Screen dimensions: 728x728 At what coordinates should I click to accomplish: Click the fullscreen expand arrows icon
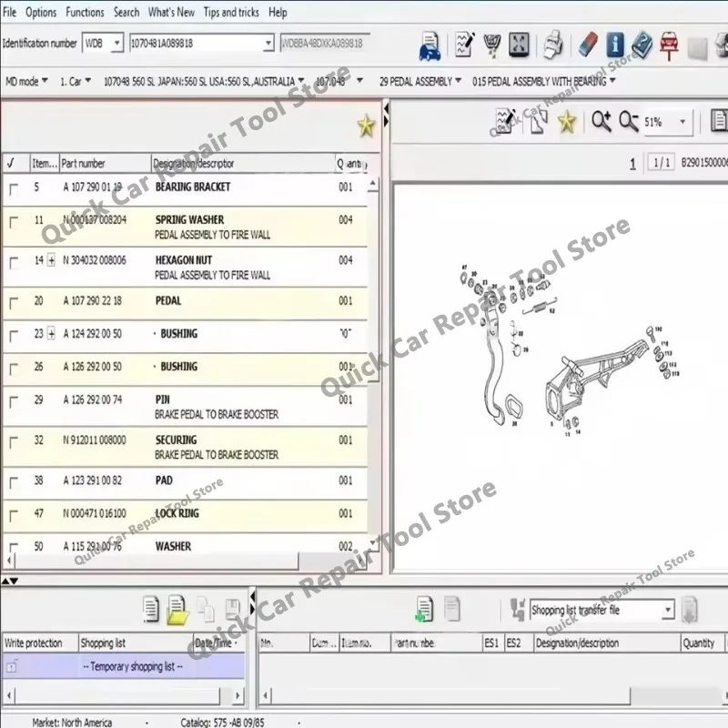519,45
